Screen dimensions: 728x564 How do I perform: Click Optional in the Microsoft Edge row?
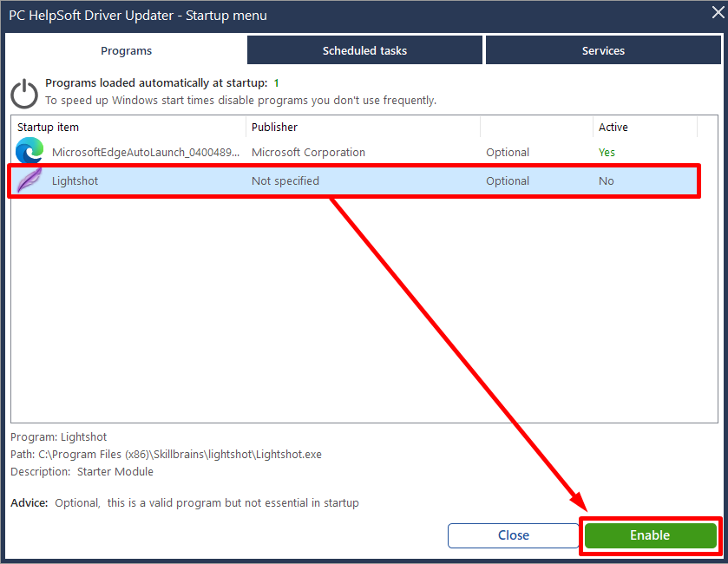coord(508,152)
